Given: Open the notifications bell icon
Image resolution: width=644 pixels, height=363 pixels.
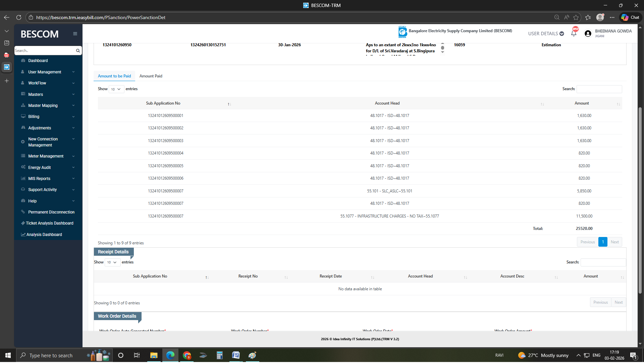Looking at the screenshot, I should [574, 34].
